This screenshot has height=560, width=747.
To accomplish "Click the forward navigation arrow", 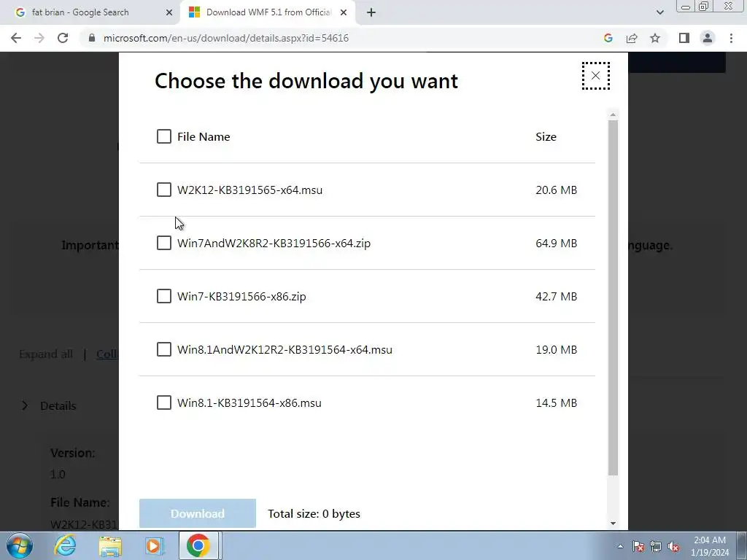I will tap(39, 38).
